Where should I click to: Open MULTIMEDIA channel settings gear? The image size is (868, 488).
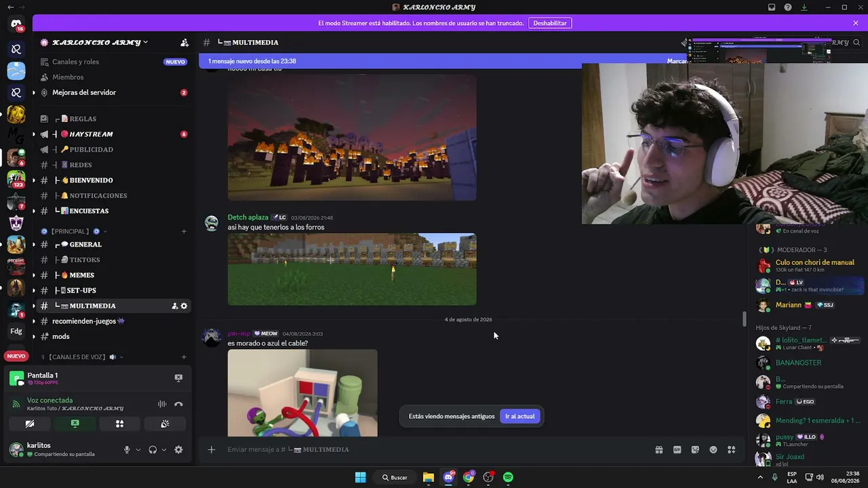(184, 306)
